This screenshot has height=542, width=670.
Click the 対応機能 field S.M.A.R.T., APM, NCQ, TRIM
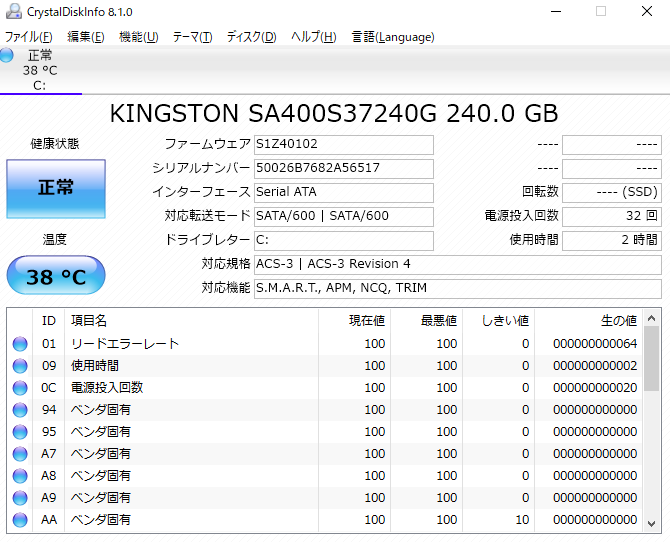[x=458, y=289]
